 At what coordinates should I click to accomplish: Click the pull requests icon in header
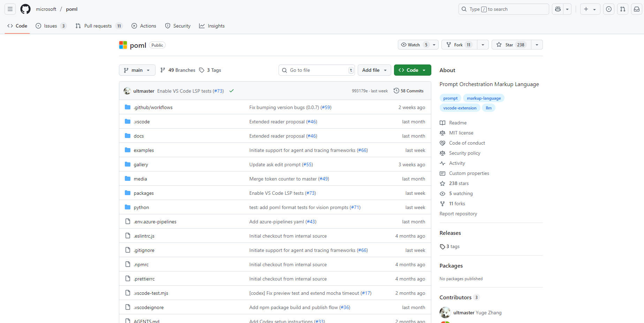(x=622, y=9)
